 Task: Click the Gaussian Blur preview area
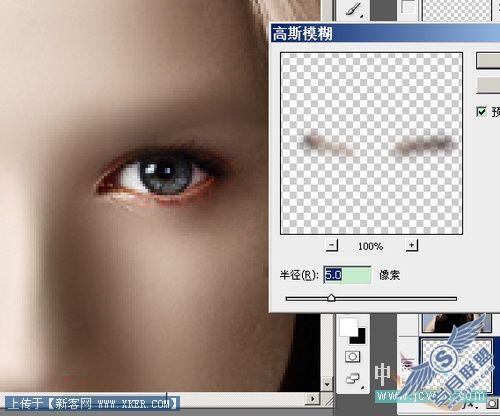pyautogui.click(x=371, y=143)
